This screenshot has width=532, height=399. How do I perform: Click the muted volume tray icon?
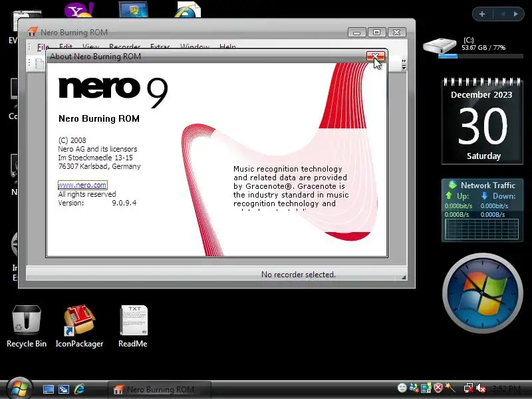pos(481,388)
